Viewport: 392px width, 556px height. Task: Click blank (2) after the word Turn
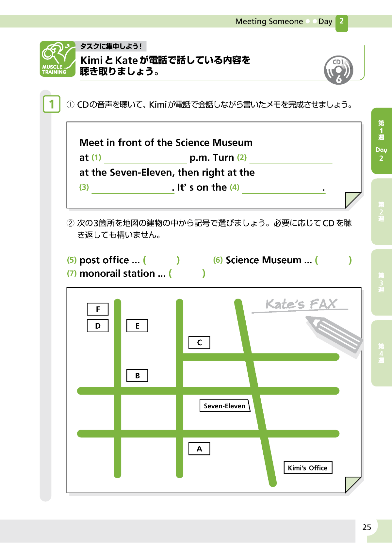pyautogui.click(x=291, y=158)
